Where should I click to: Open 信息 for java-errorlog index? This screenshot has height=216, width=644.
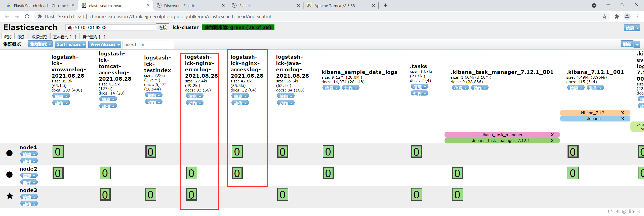(286, 96)
